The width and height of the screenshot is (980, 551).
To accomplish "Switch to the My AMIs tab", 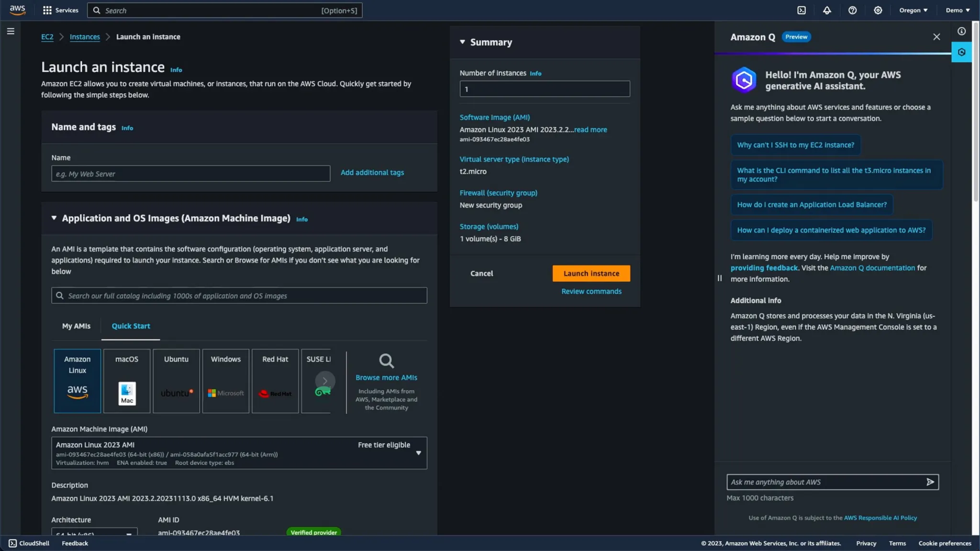I will tap(76, 326).
